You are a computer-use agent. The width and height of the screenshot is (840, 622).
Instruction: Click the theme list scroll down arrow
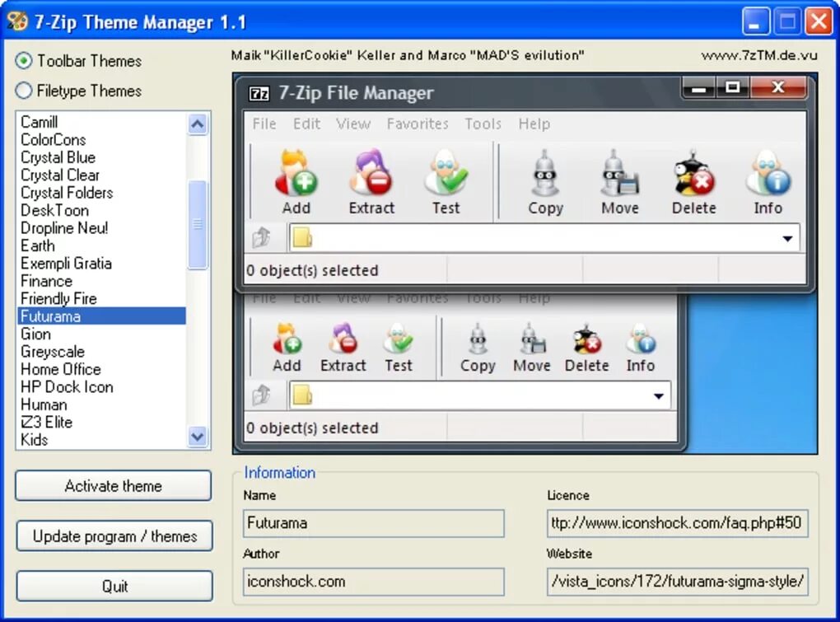[x=198, y=437]
